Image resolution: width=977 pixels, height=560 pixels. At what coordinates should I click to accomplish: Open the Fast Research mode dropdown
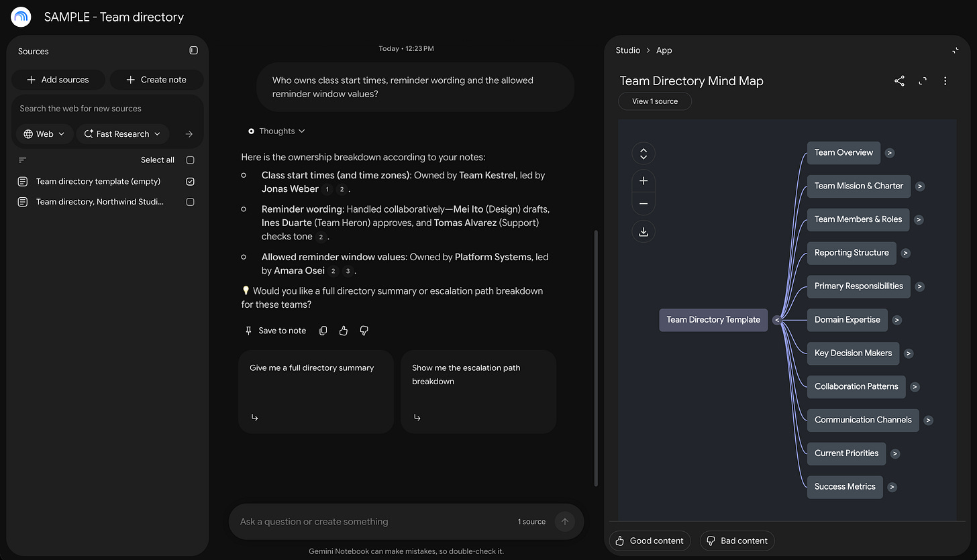tap(123, 134)
